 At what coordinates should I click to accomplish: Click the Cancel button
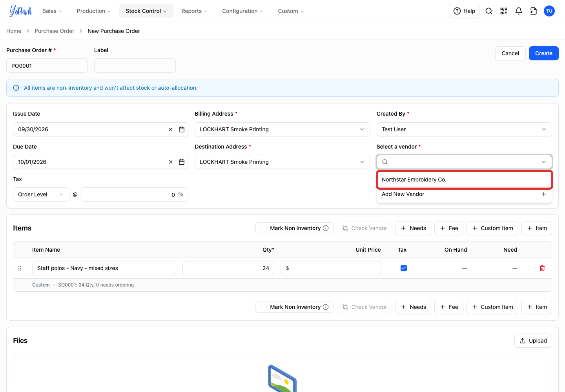pos(510,53)
